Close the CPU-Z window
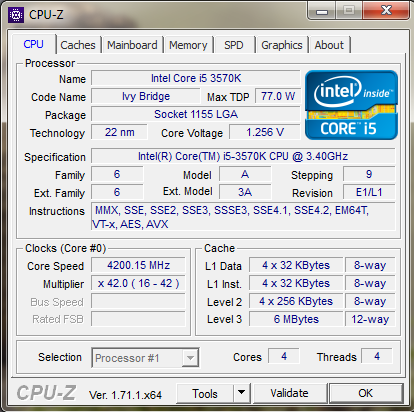The image size is (414, 412). click(386, 11)
